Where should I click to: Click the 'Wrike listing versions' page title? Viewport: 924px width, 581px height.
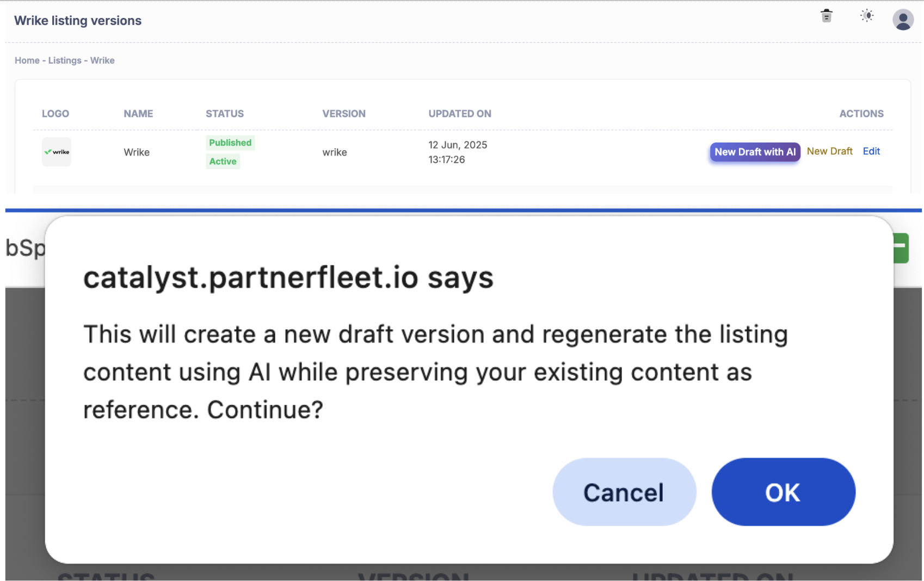coord(78,21)
